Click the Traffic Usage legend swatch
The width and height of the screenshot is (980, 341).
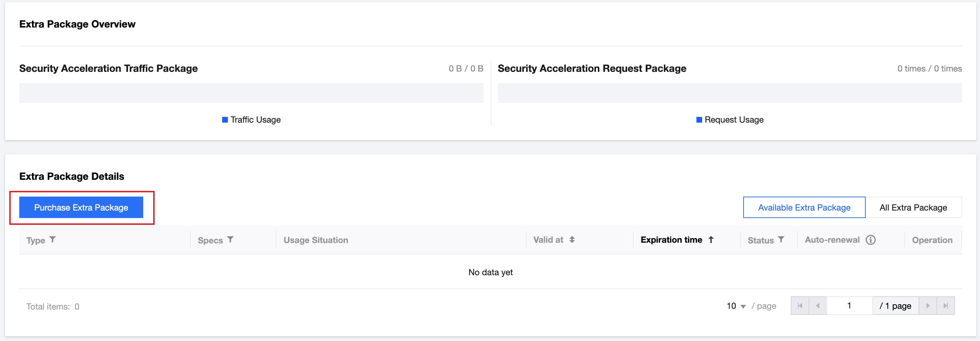[x=225, y=120]
